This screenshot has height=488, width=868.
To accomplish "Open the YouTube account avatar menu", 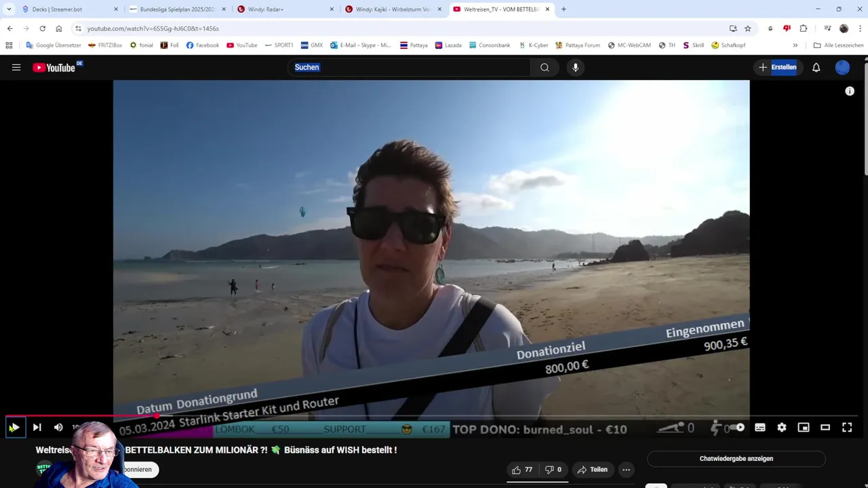I will click(842, 67).
